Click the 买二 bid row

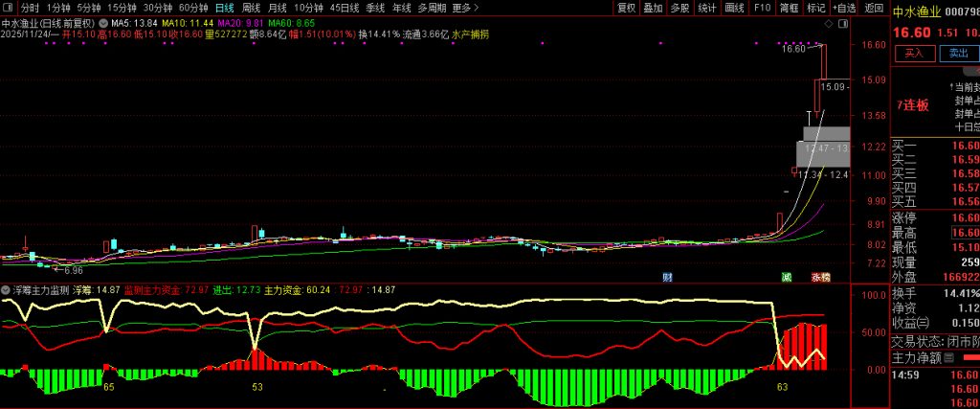(x=936, y=159)
